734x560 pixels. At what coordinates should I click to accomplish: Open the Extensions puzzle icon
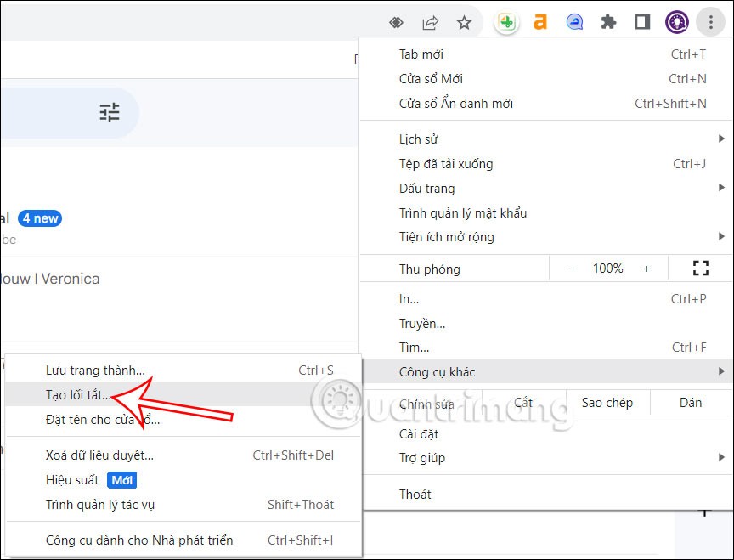[608, 22]
